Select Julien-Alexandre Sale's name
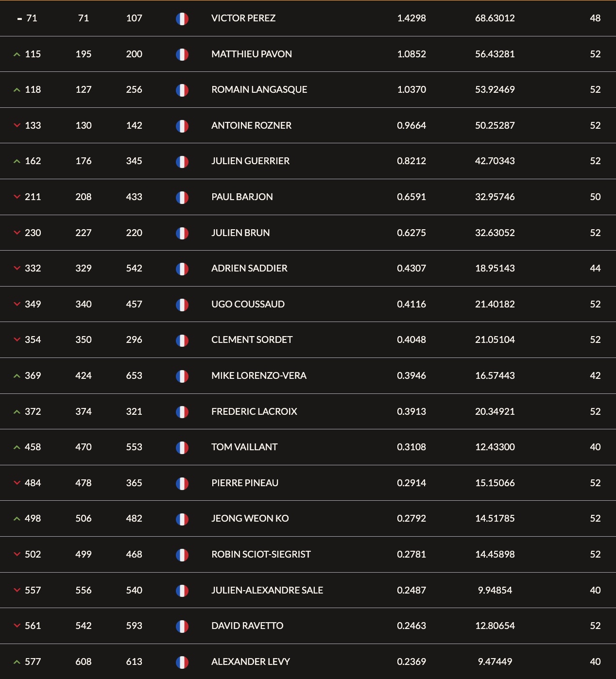Image resolution: width=616 pixels, height=679 pixels. (267, 590)
